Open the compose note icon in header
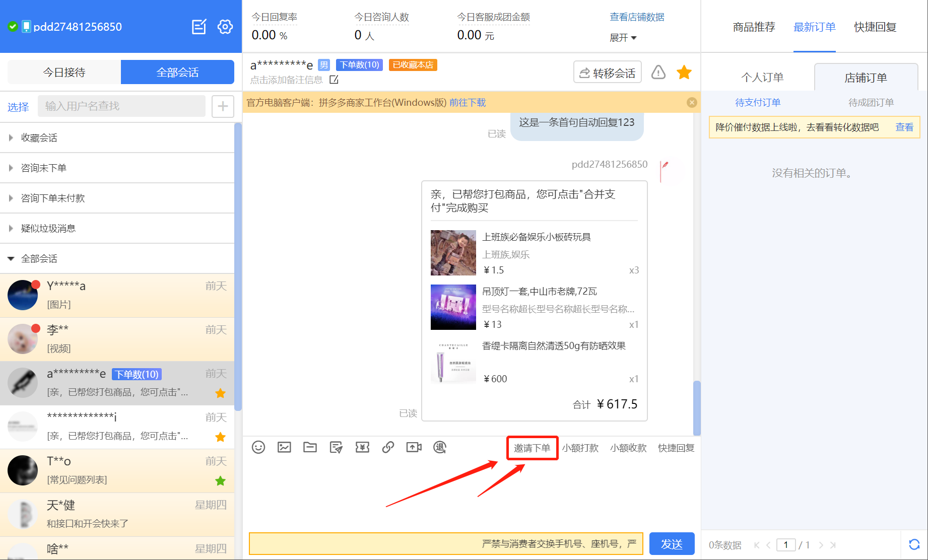The width and height of the screenshot is (928, 560). click(x=199, y=27)
